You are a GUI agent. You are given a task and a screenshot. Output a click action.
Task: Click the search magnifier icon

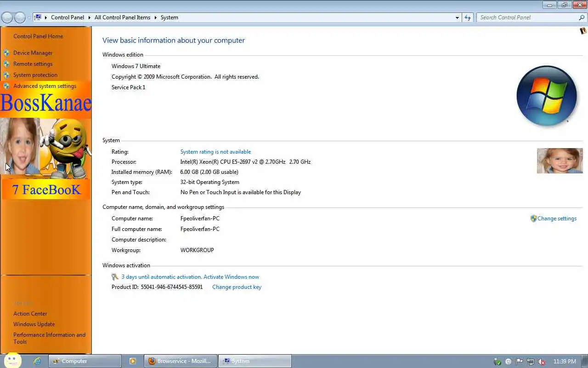tap(582, 17)
